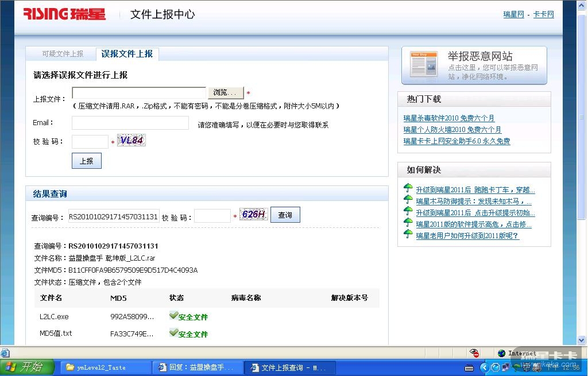Click the 解决版本号 column header
588x376 pixels.
[x=350, y=298]
